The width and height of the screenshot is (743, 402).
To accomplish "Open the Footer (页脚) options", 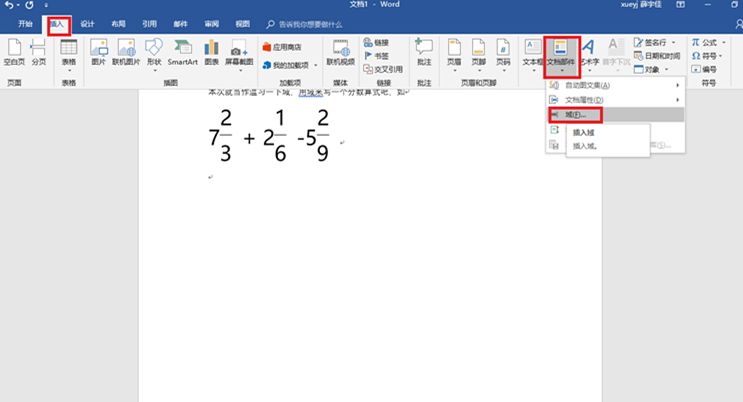I will pos(479,55).
